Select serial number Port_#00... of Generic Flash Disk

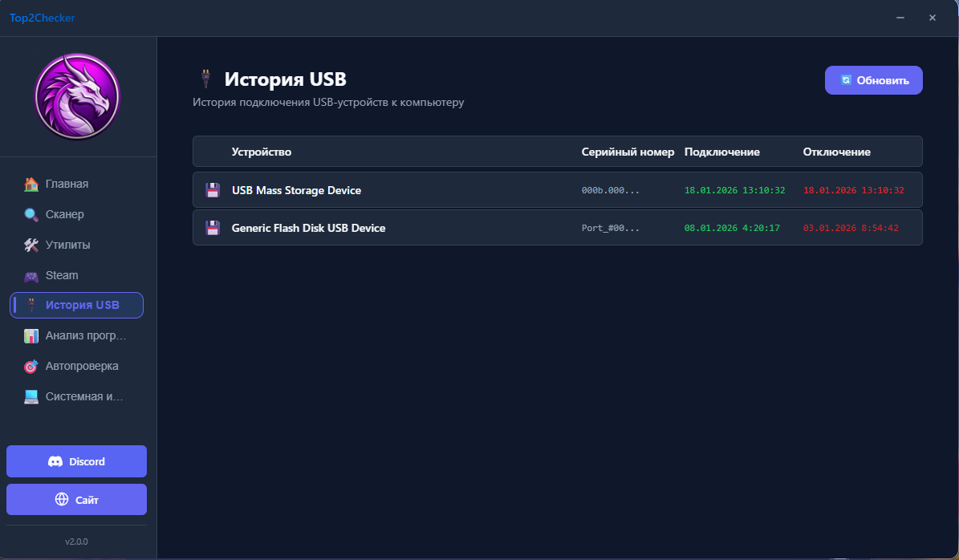pyautogui.click(x=610, y=229)
